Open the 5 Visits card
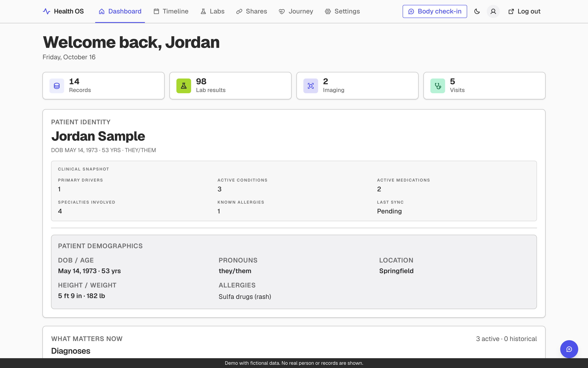 point(484,86)
